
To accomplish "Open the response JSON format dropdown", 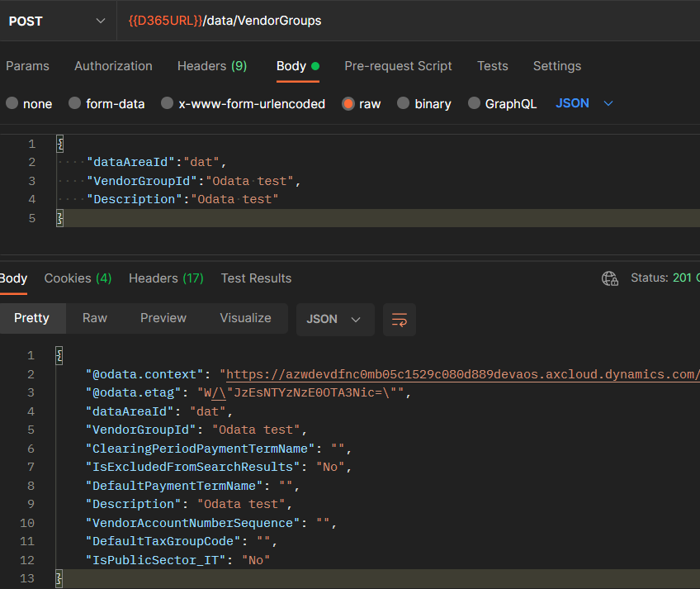I will [335, 320].
